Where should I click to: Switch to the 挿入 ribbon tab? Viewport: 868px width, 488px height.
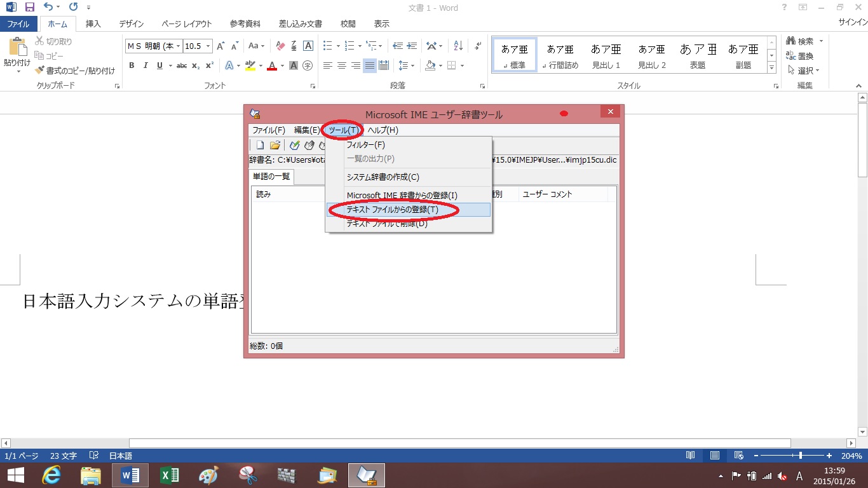click(x=93, y=24)
